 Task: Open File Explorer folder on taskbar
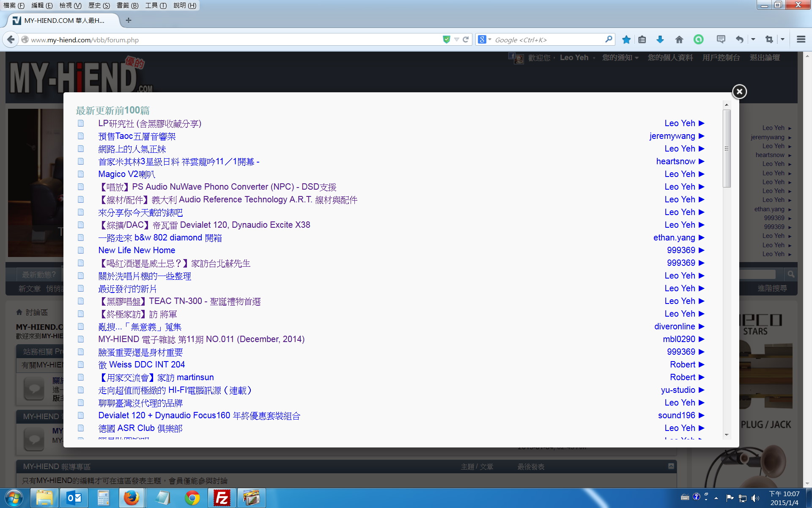tap(44, 498)
